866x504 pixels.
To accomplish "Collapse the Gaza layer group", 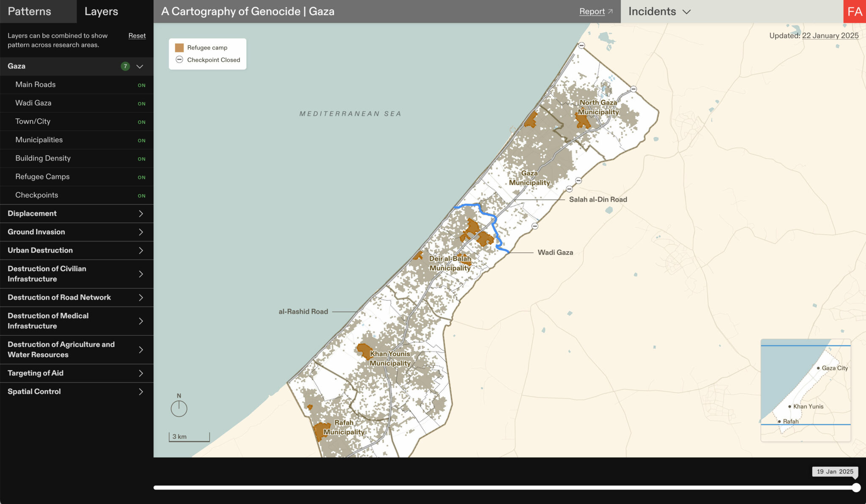I will [140, 66].
